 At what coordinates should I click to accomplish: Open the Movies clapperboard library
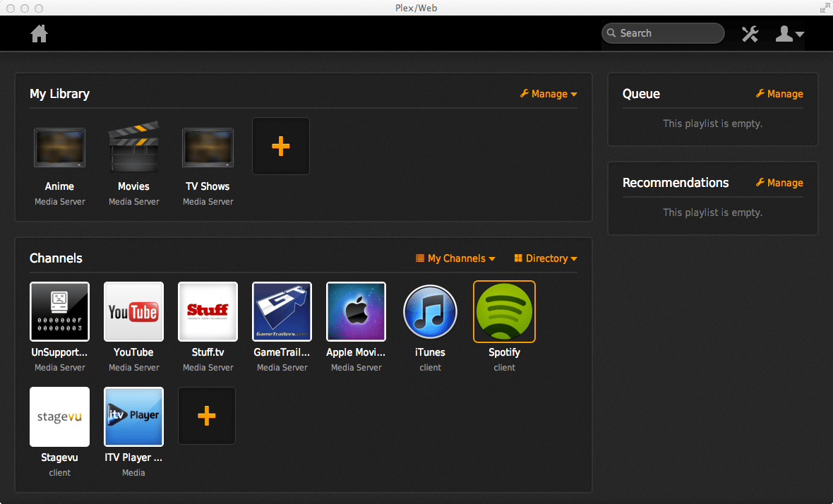click(134, 147)
